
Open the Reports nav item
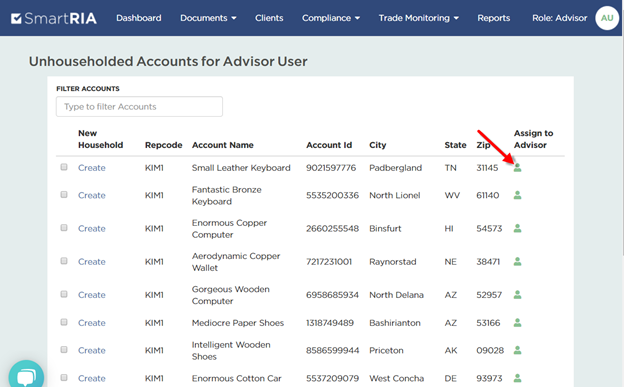point(493,18)
